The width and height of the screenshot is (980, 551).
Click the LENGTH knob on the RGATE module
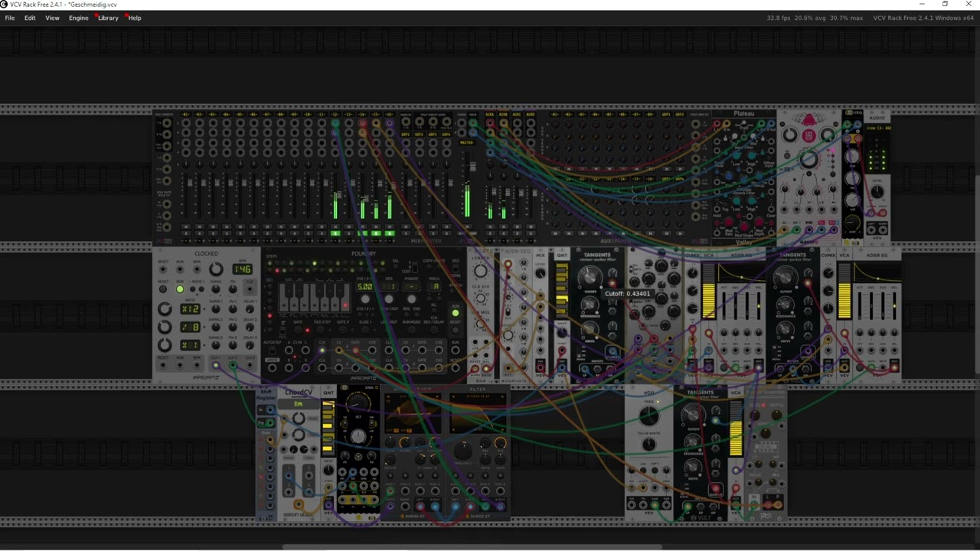coord(481,270)
